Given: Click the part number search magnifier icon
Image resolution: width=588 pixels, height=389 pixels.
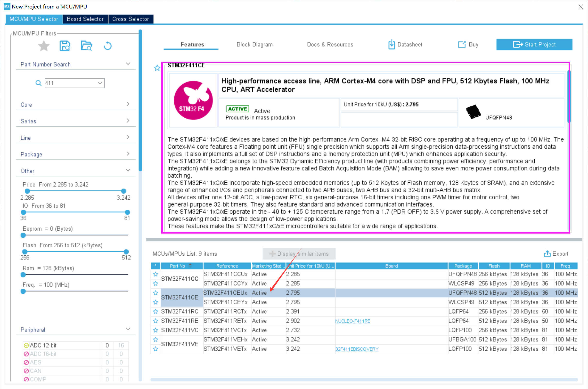Looking at the screenshot, I should pos(38,83).
